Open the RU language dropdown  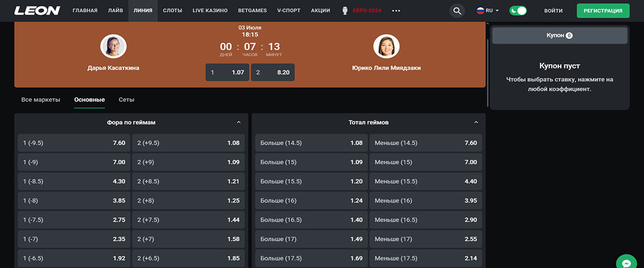(x=487, y=11)
